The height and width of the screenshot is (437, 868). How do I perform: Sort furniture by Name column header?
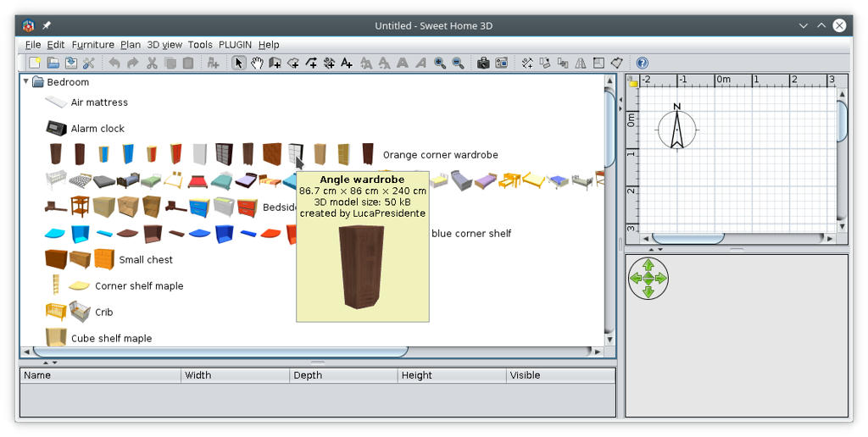point(101,375)
